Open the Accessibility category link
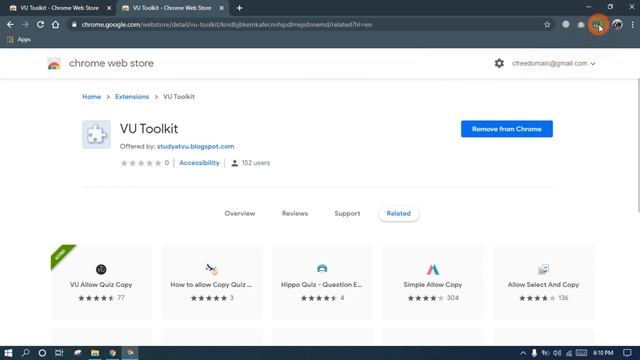Viewport: 640px width, 360px height. pyautogui.click(x=199, y=163)
